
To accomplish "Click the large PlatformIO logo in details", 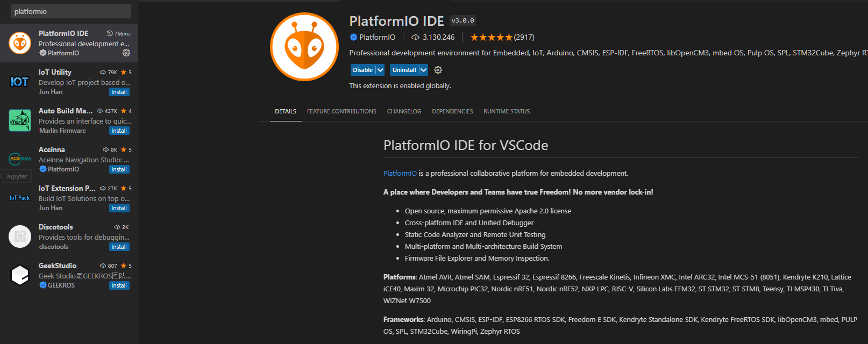I will 304,47.
